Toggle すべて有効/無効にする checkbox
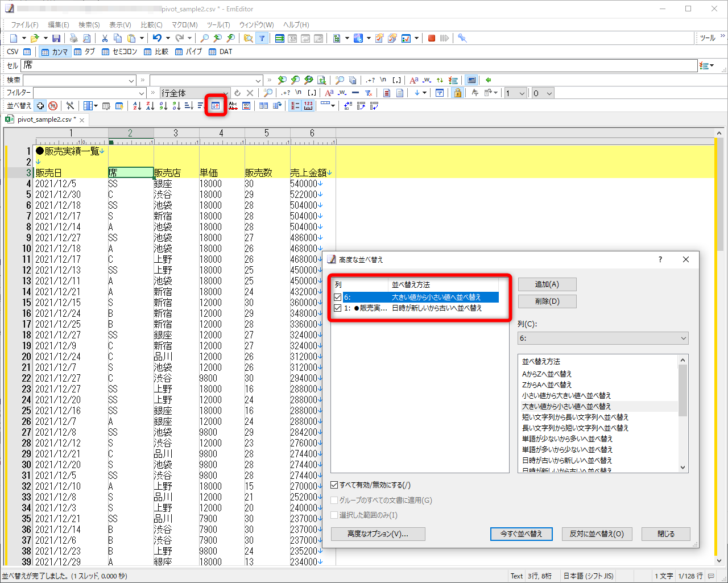This screenshot has width=728, height=583. tap(334, 485)
